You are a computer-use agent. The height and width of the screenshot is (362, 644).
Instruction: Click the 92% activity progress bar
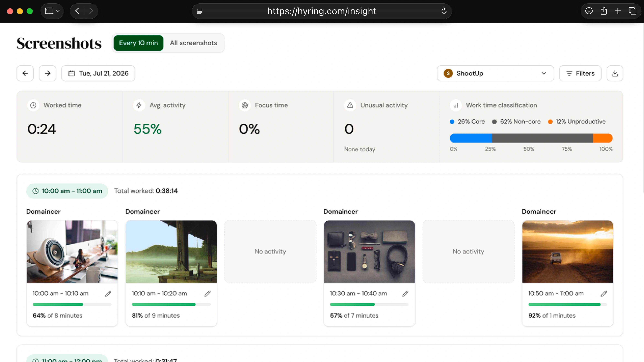[x=567, y=305]
